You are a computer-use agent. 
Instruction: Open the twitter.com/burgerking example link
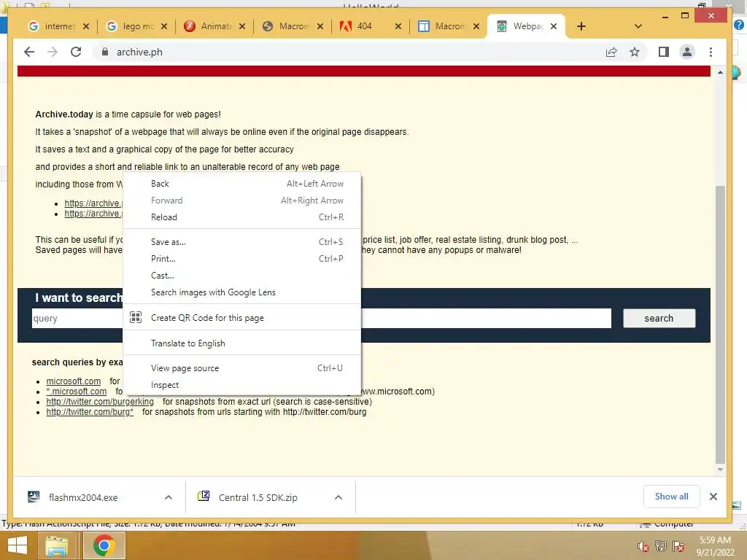[x=100, y=402]
